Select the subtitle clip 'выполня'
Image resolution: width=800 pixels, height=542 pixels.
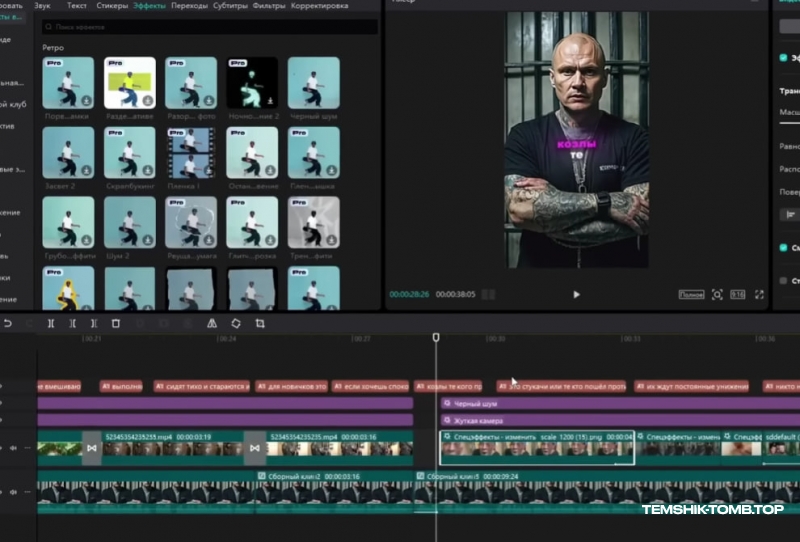coord(121,386)
